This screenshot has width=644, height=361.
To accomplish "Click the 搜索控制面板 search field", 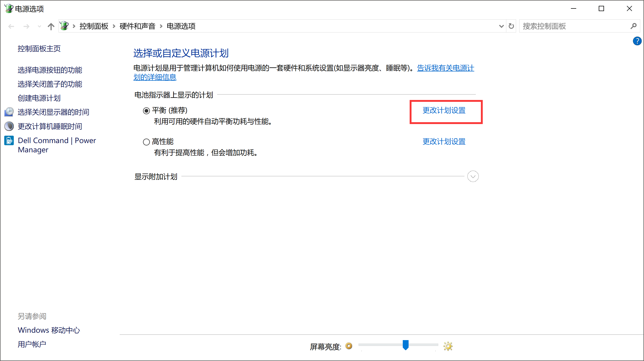I will click(x=575, y=26).
